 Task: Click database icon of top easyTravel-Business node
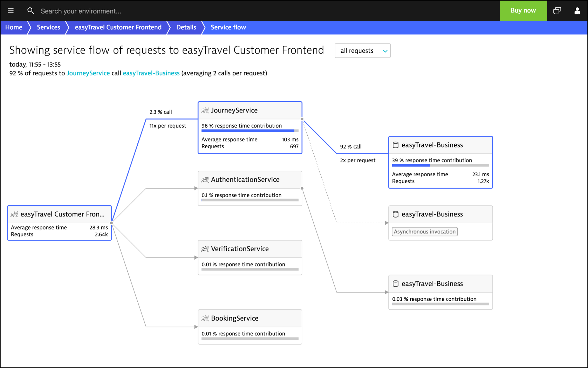click(x=395, y=145)
